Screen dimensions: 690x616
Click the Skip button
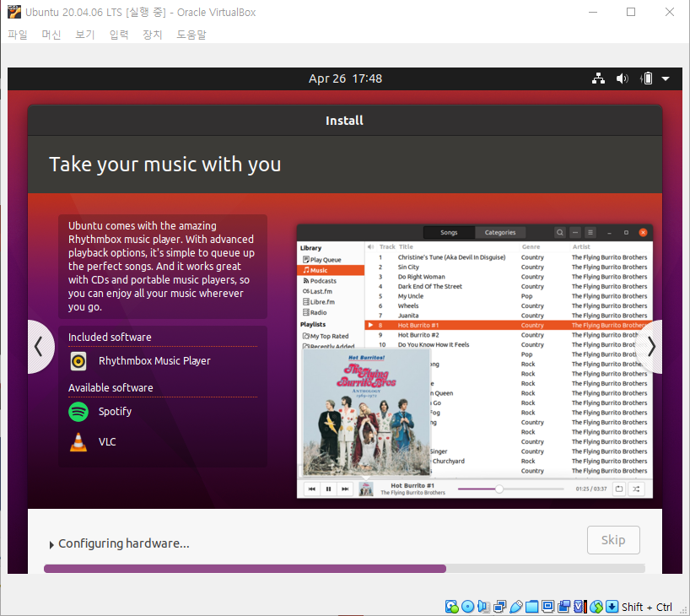pos(613,540)
